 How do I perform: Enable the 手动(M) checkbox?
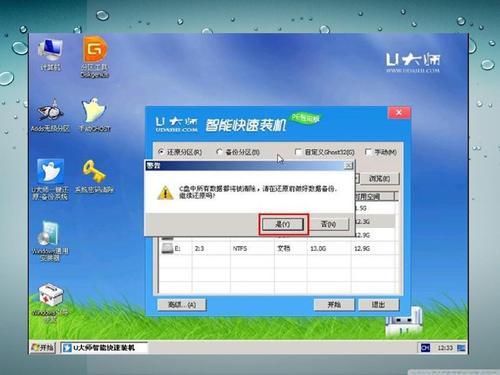point(368,152)
